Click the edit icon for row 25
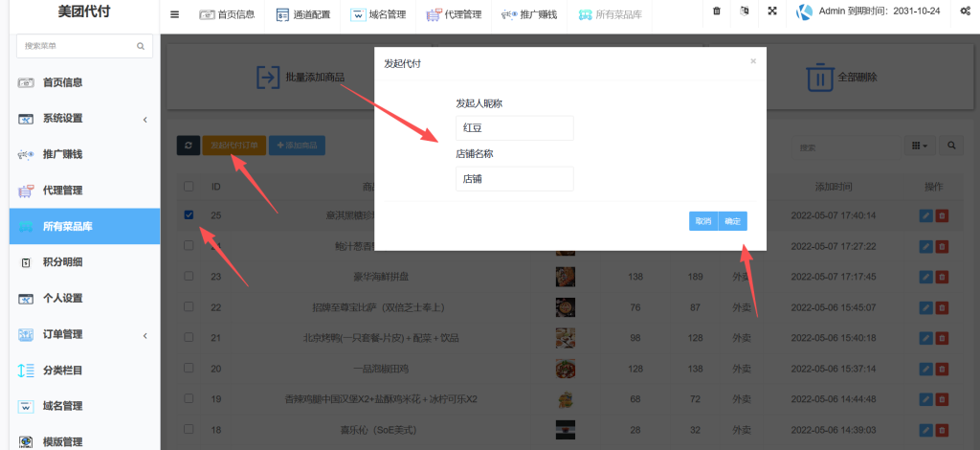980x450 pixels. point(925,215)
